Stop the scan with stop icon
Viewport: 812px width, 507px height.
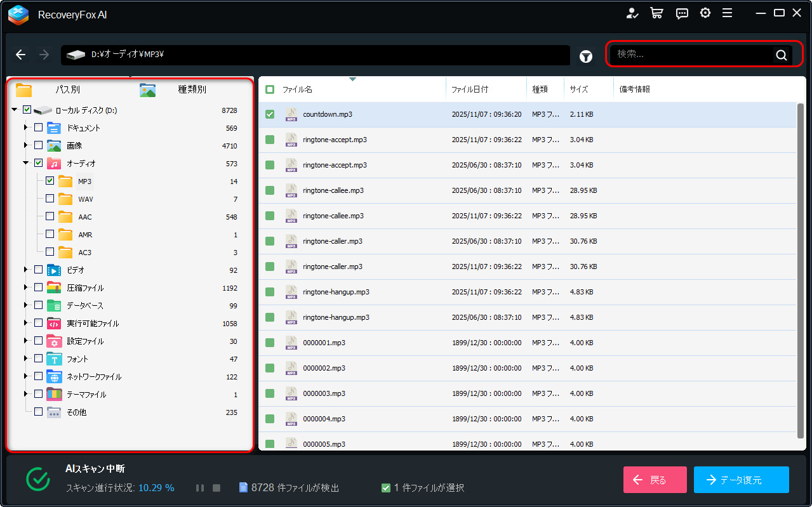(216, 488)
